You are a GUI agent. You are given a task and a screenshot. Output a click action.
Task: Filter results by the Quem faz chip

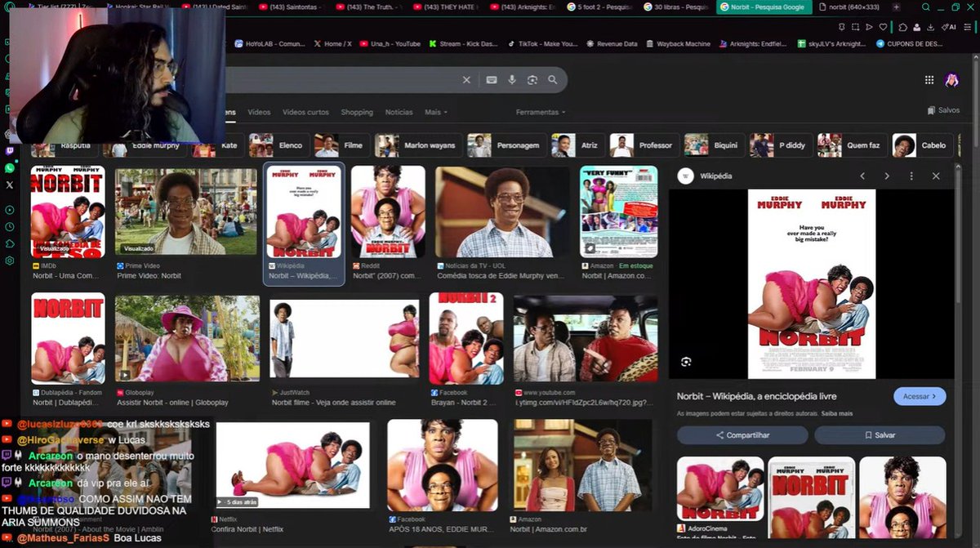pyautogui.click(x=852, y=145)
